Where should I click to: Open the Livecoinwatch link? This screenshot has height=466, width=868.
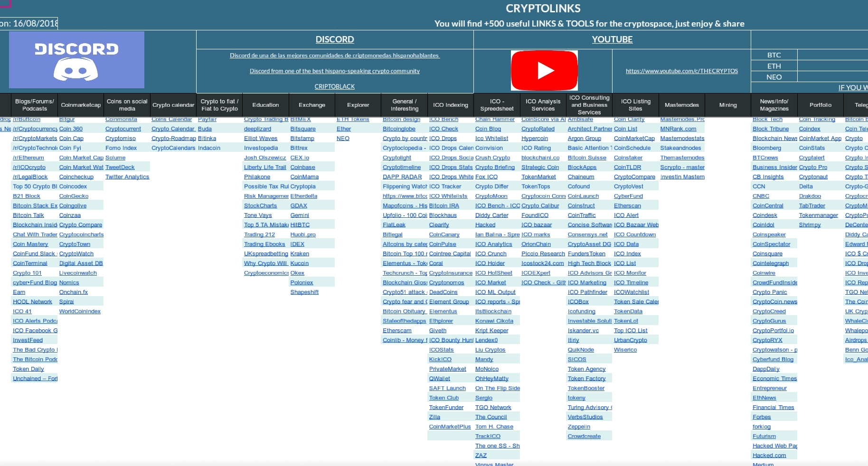(x=78, y=273)
